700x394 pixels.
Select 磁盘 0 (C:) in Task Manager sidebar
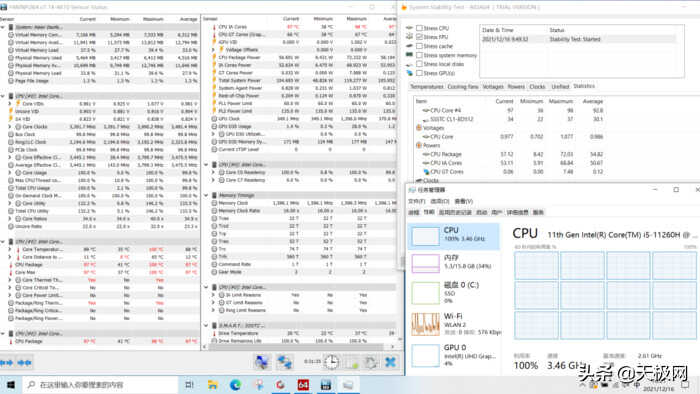454,292
